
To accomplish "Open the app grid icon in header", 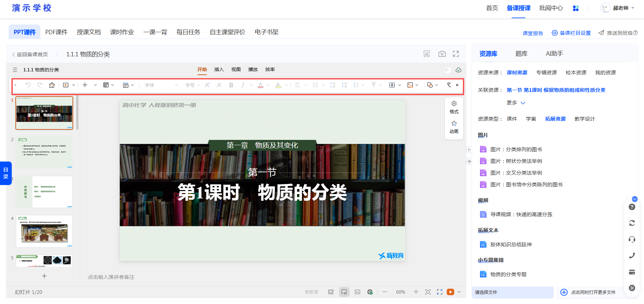I will 576,8.
